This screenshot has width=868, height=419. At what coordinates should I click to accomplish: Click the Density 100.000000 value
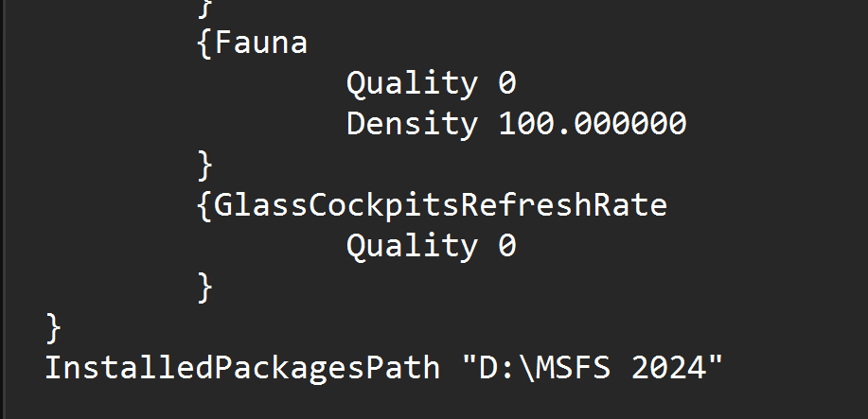click(x=593, y=124)
